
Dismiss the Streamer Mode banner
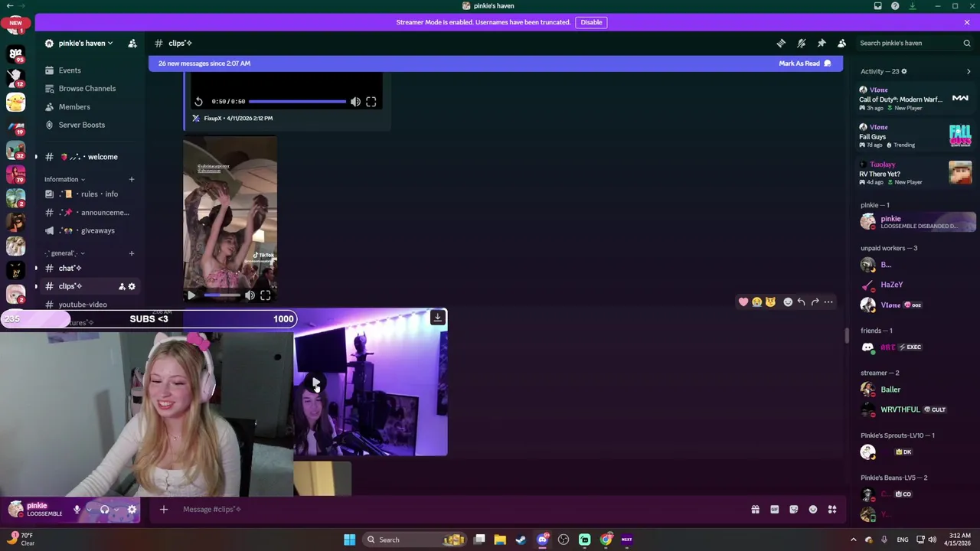tap(967, 22)
